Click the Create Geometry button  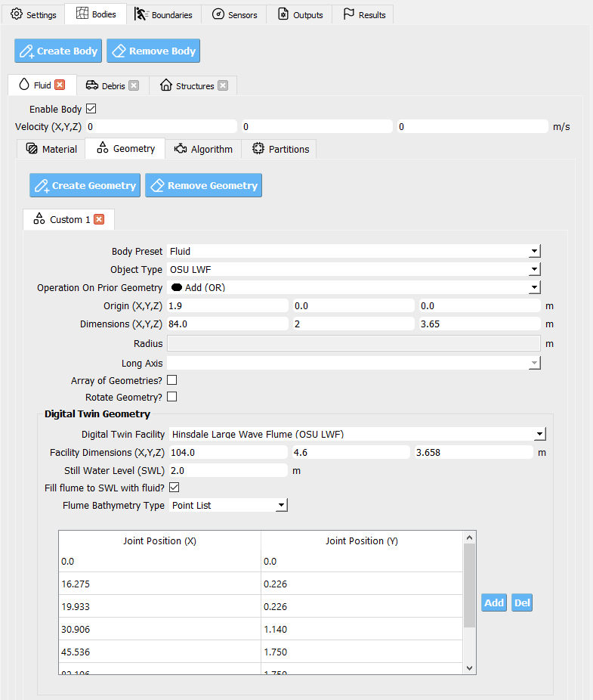point(85,185)
